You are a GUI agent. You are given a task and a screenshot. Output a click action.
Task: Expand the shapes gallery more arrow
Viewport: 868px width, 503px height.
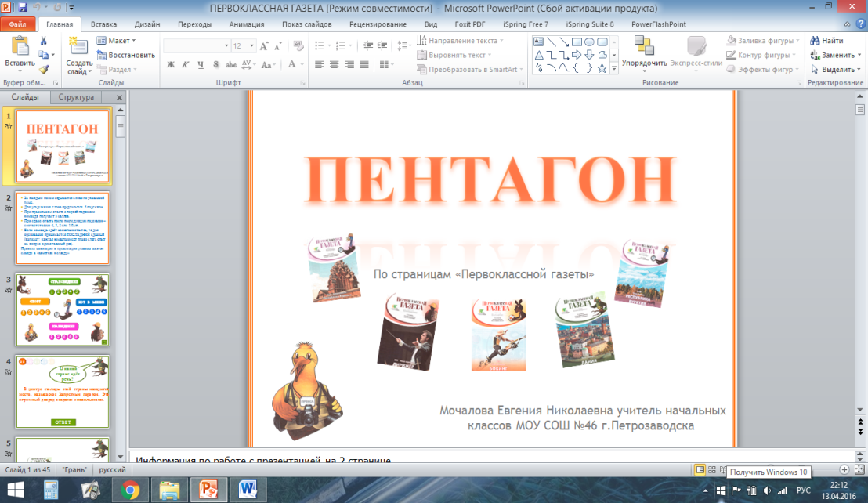click(614, 68)
